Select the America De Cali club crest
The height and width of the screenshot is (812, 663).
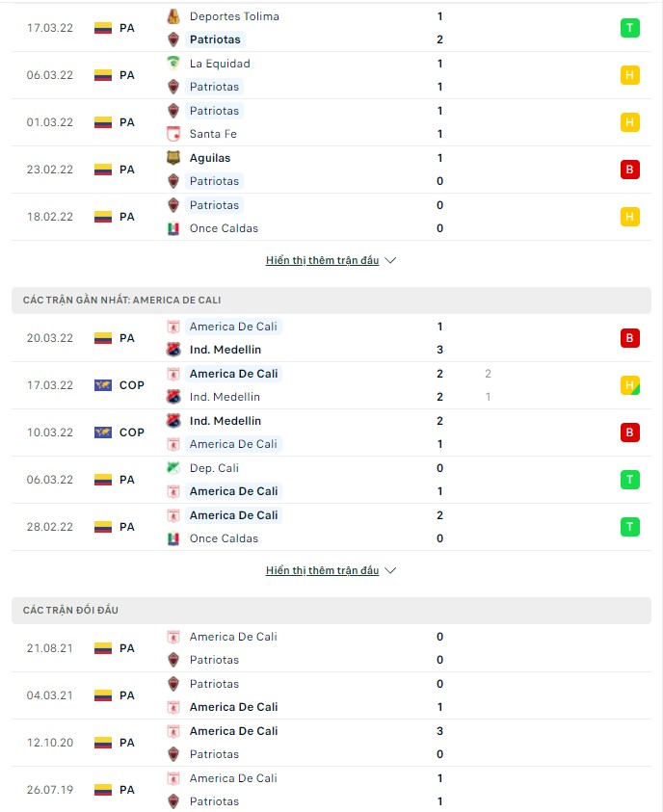[x=173, y=327]
